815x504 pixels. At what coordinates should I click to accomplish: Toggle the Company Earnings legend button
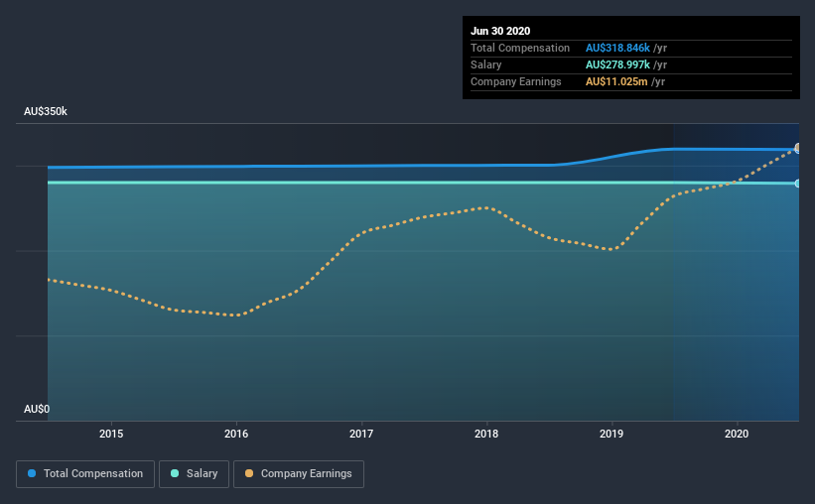(x=299, y=474)
